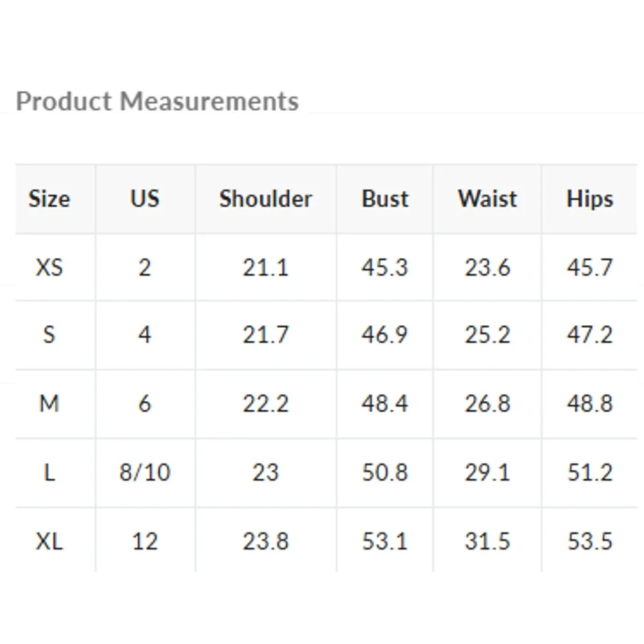This screenshot has height=644, width=644.
Task: Click the Bust column header
Action: tap(385, 199)
